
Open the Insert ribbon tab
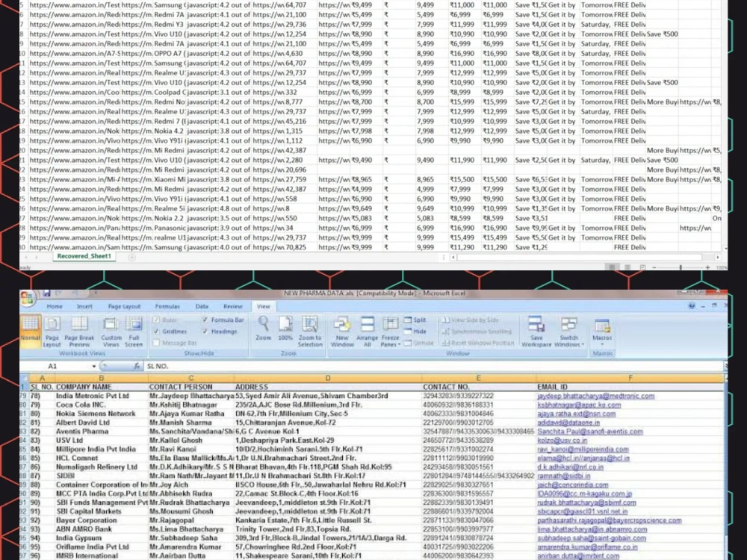tap(84, 306)
